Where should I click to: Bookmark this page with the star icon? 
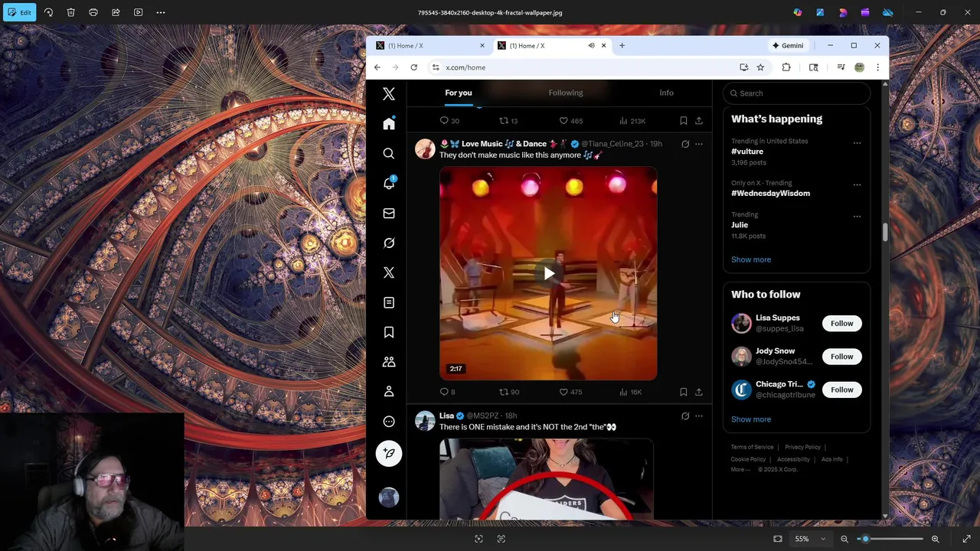[760, 67]
